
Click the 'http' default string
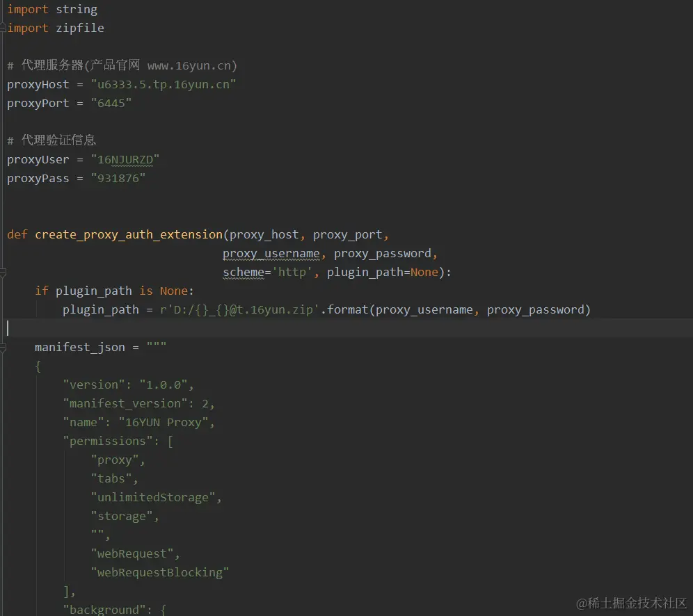[x=292, y=272]
